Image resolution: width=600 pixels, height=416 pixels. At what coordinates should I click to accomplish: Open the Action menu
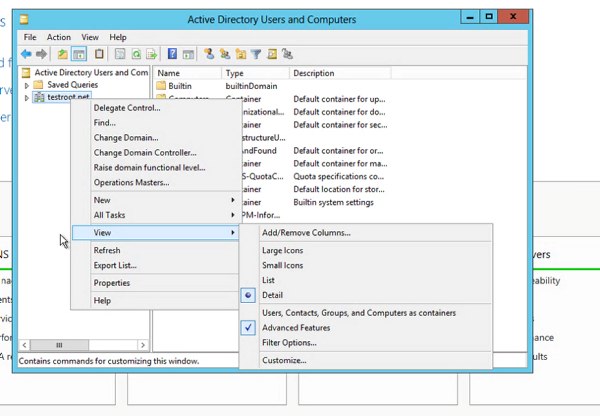tap(59, 37)
